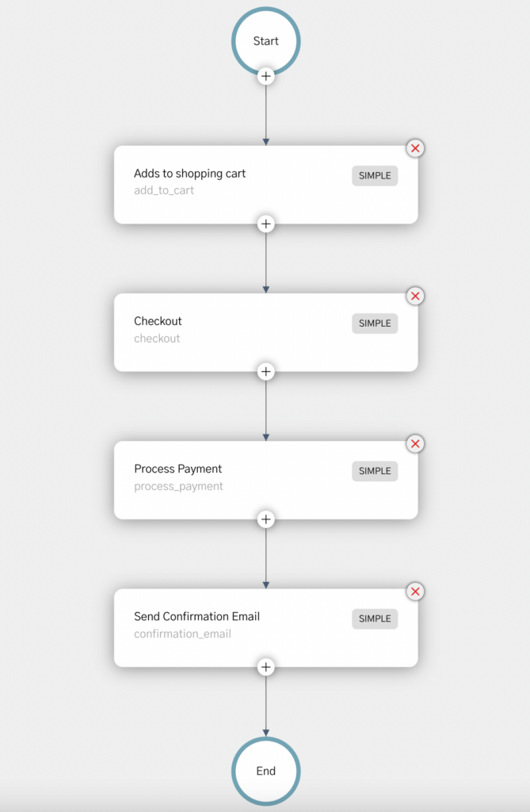Add a task below Adds to shopping cart

pyautogui.click(x=266, y=224)
